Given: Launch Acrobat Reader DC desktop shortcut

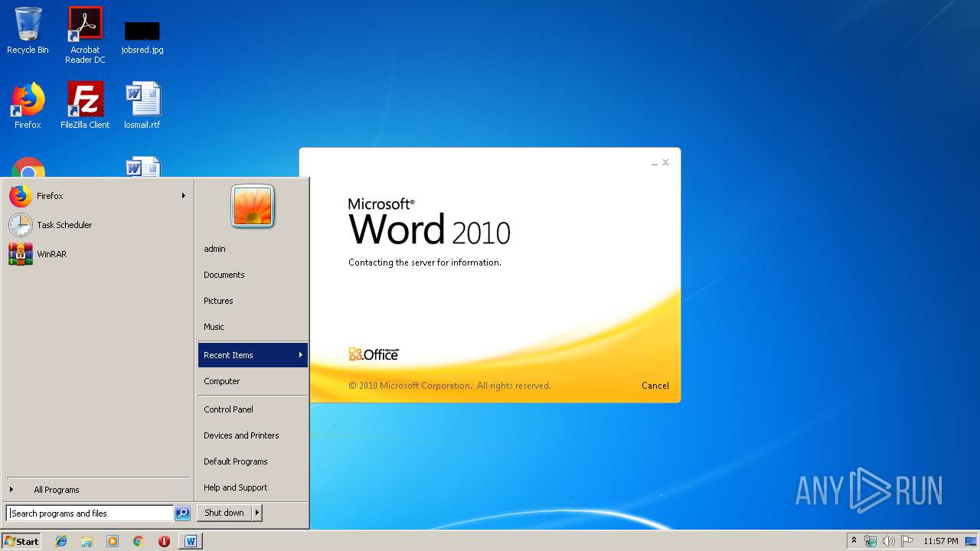Looking at the screenshot, I should [x=85, y=35].
